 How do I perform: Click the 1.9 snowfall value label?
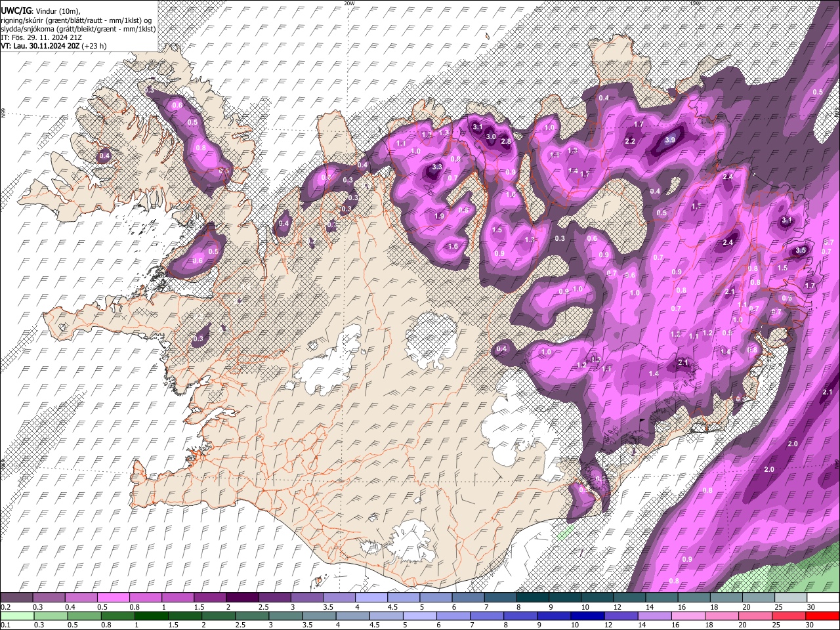[440, 216]
